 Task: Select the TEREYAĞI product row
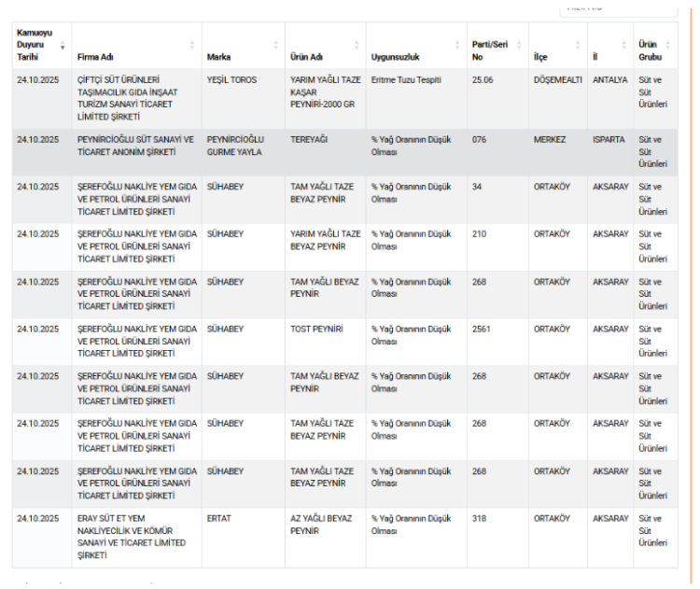[x=309, y=140]
